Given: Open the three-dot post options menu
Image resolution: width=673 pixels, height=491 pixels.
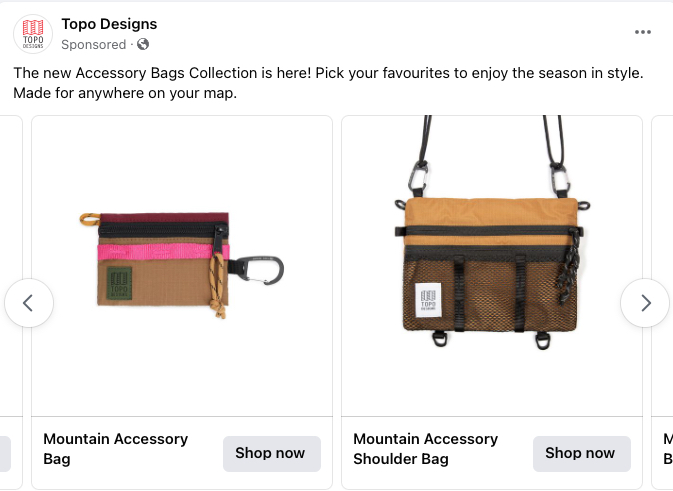Looking at the screenshot, I should (643, 32).
